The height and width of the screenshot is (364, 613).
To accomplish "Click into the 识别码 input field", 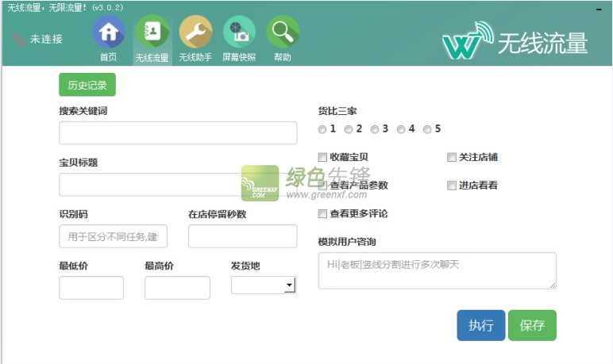I will coord(113,236).
